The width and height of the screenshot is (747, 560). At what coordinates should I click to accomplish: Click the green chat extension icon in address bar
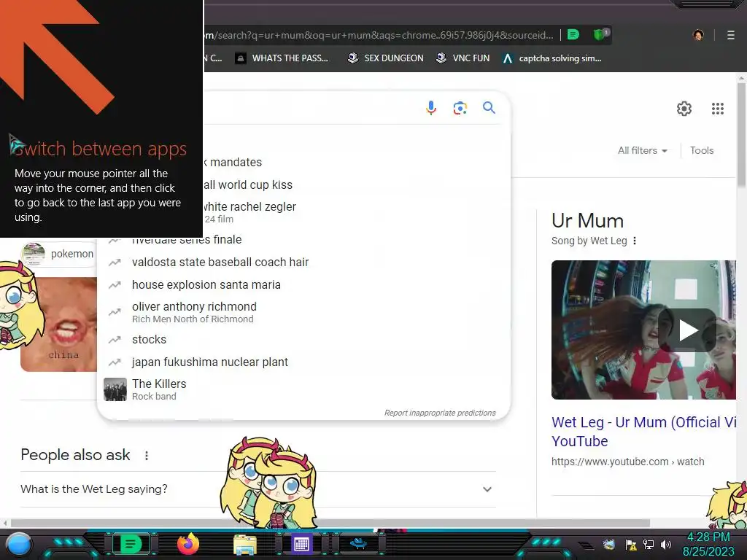(573, 34)
